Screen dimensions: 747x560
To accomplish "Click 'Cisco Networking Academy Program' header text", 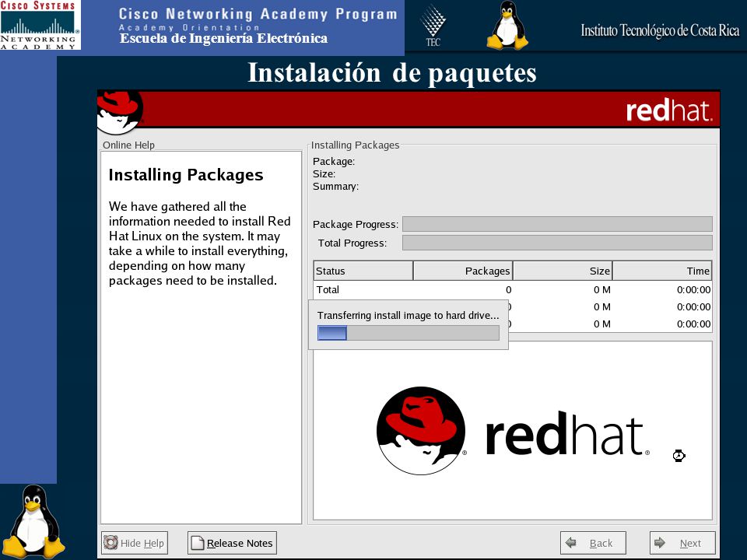I will (x=258, y=14).
